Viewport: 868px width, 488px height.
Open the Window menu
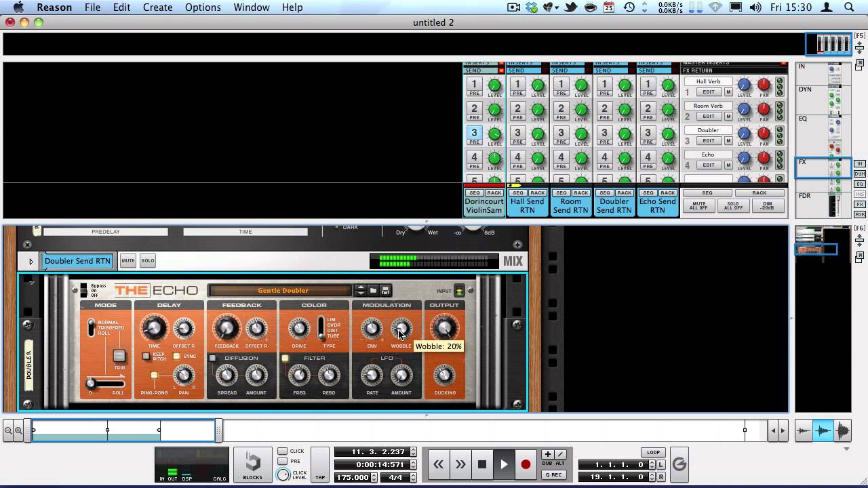[252, 7]
